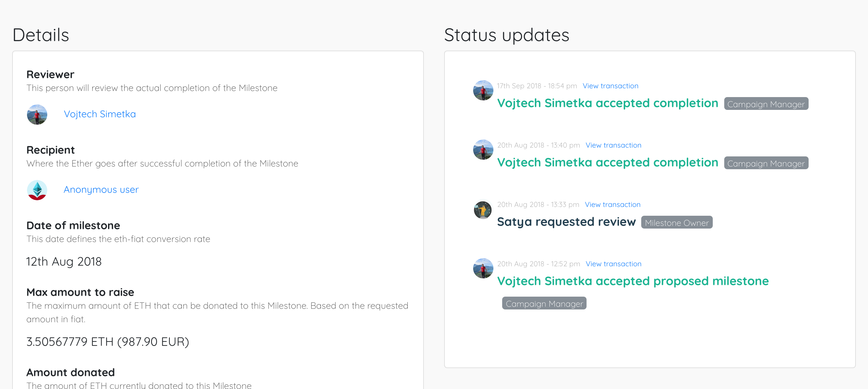Click the 'Reviewer' field label
This screenshot has height=389, width=868.
point(50,74)
